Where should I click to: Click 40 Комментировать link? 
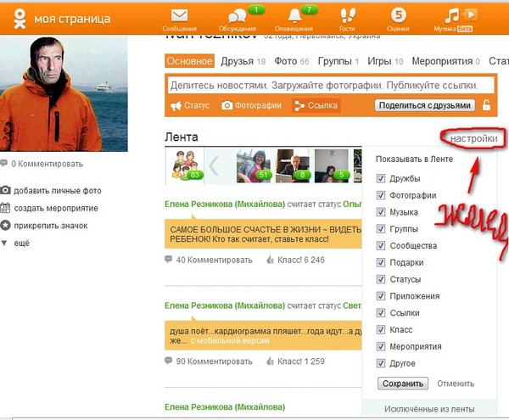[214, 260]
